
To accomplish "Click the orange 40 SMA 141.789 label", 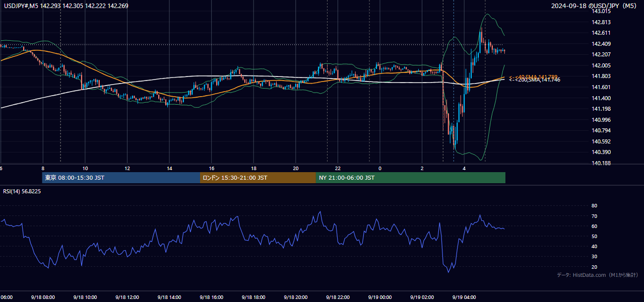I will 533,77.
